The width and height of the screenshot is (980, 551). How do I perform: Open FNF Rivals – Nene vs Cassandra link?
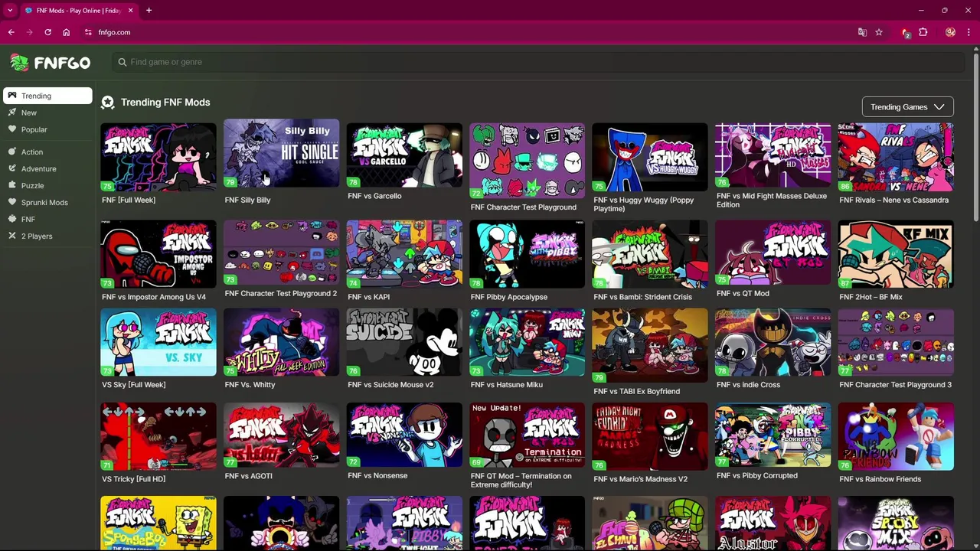point(893,200)
